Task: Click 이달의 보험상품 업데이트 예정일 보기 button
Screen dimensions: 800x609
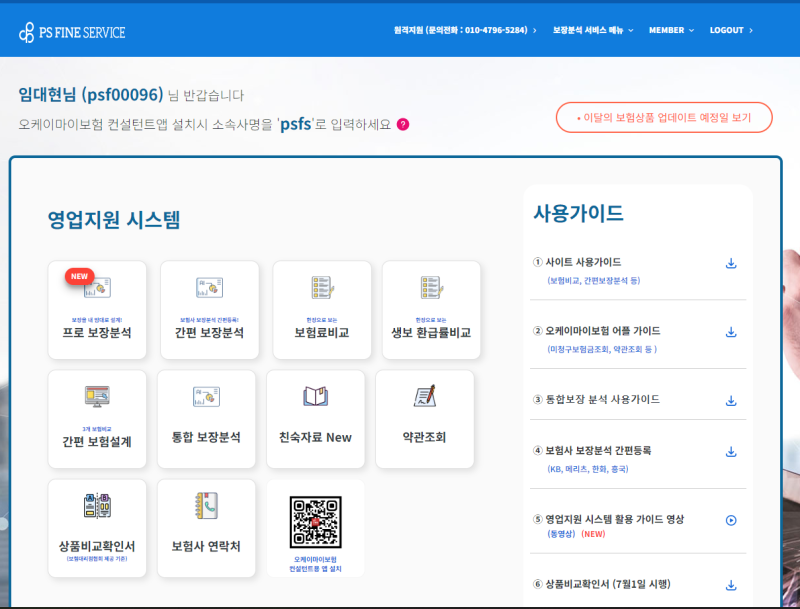Action: coord(664,117)
